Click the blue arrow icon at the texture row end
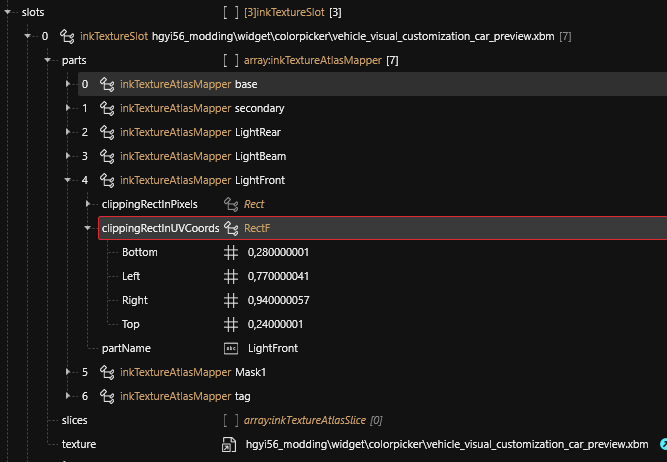The width and height of the screenshot is (667, 462). 661,444
